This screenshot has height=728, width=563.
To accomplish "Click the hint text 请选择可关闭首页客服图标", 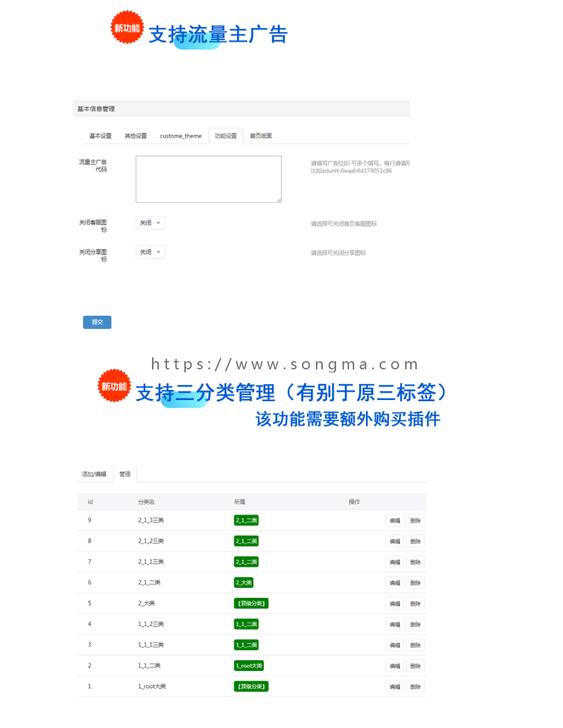I will (344, 224).
